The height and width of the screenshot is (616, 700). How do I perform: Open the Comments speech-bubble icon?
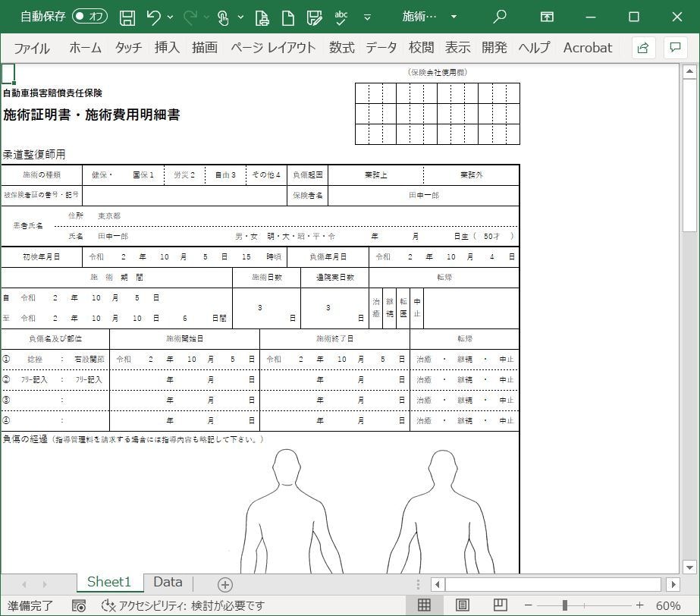tap(676, 47)
